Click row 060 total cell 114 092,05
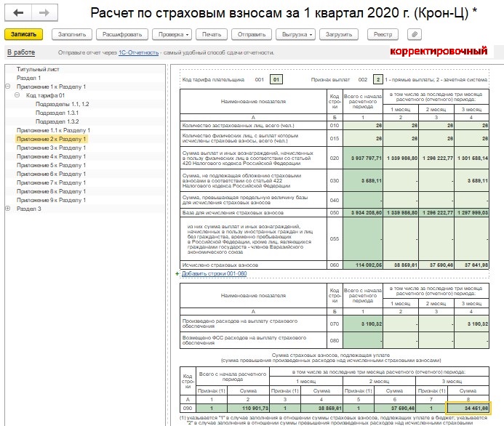The image size is (504, 426). [x=363, y=265]
